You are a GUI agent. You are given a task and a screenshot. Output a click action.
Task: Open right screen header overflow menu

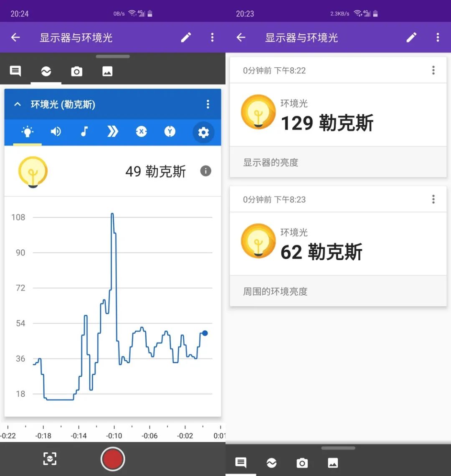coord(438,37)
